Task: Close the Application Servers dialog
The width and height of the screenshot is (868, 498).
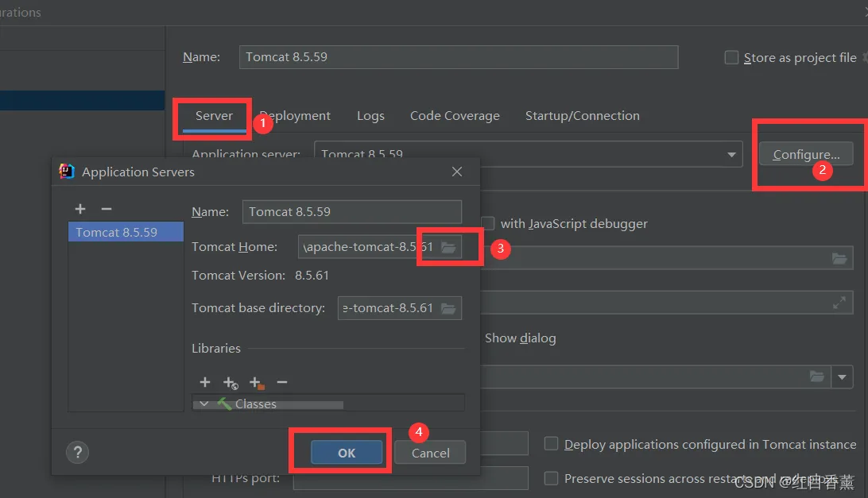Action: (x=457, y=172)
